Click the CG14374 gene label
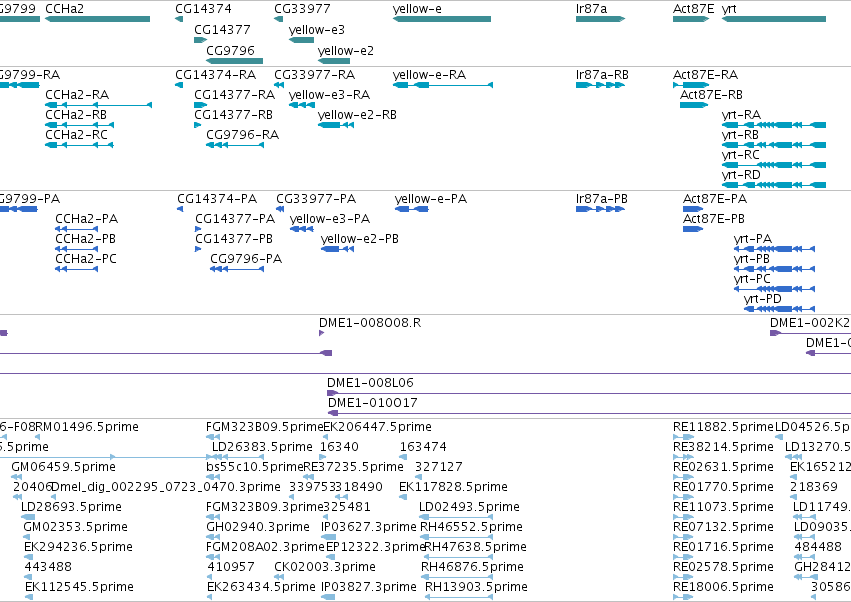This screenshot has height=602, width=851. tap(203, 9)
